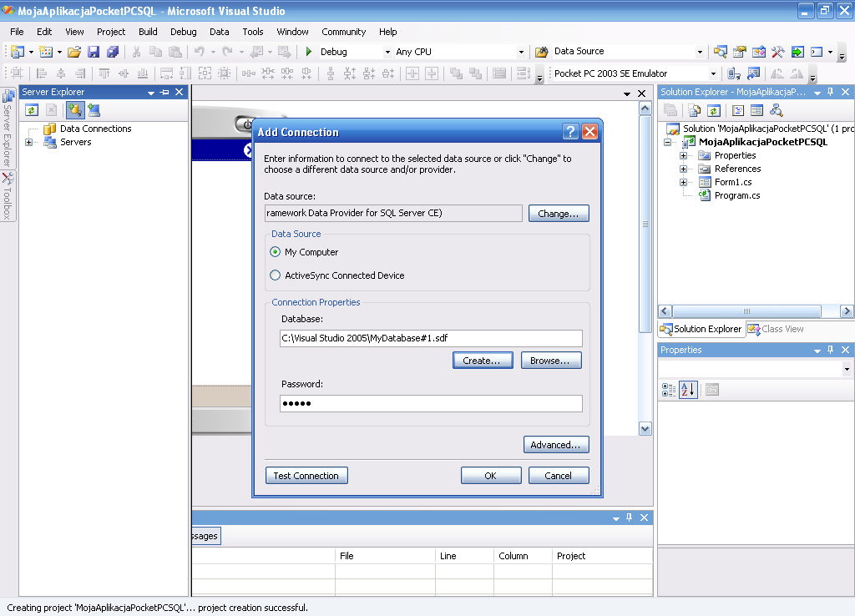Click View Designer icon in Solution Explorer

tap(756, 111)
